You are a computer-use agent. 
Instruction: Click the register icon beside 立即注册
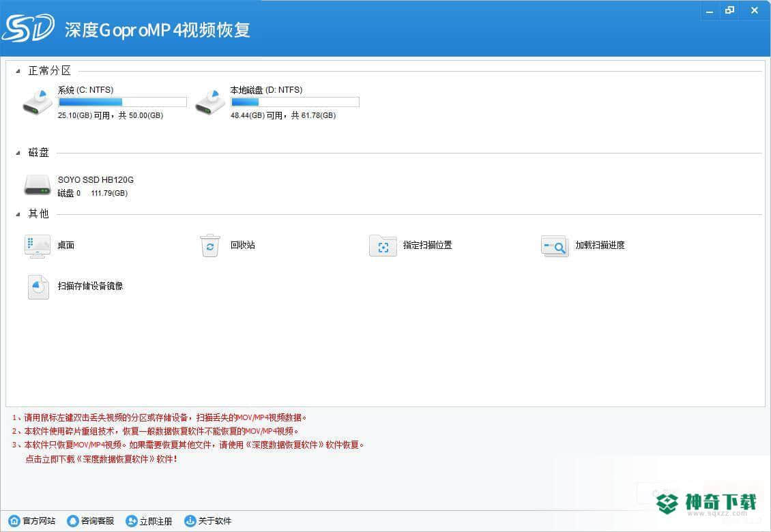(131, 520)
